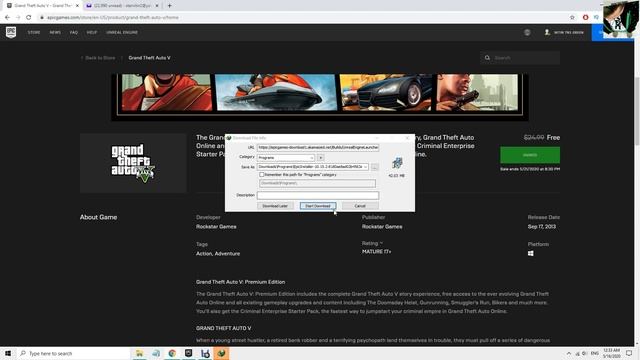Switch to the unread mail tab
This screenshot has width=640, height=360.
tap(121, 6)
